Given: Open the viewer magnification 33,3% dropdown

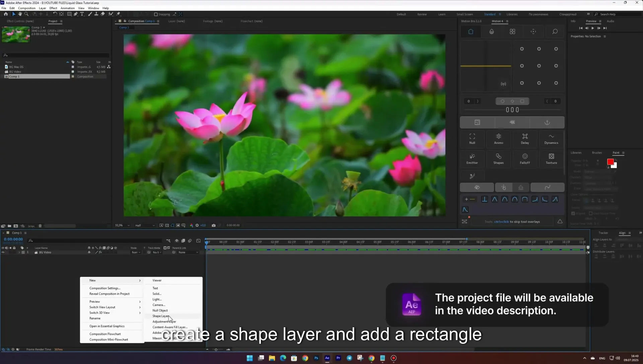Looking at the screenshot, I should (122, 225).
